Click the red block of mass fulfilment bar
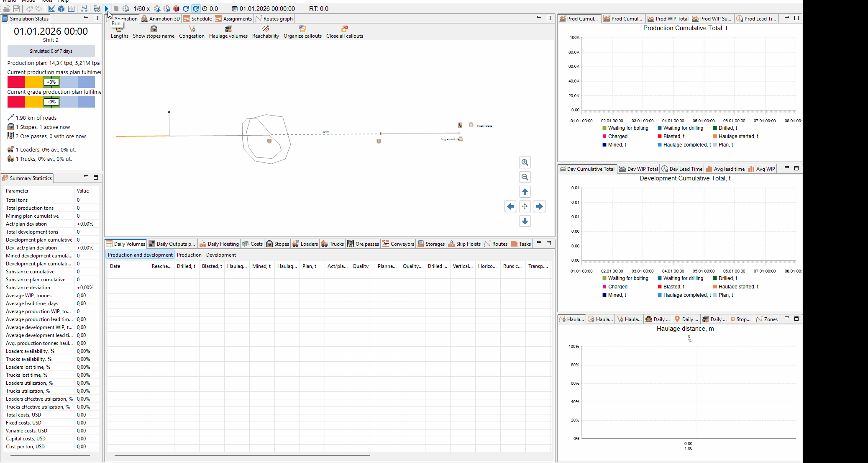Screen dimensions: 868x463 pyautogui.click(x=16, y=82)
